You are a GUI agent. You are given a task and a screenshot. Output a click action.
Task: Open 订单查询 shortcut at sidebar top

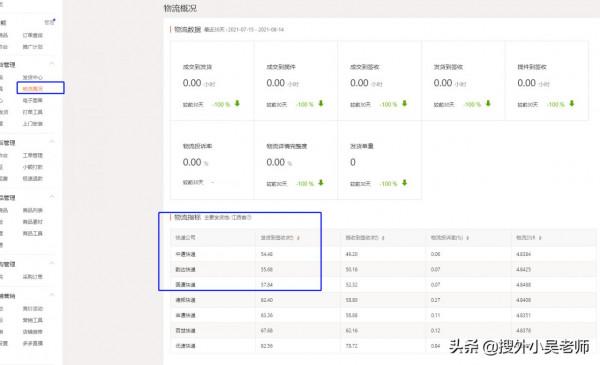pos(33,35)
